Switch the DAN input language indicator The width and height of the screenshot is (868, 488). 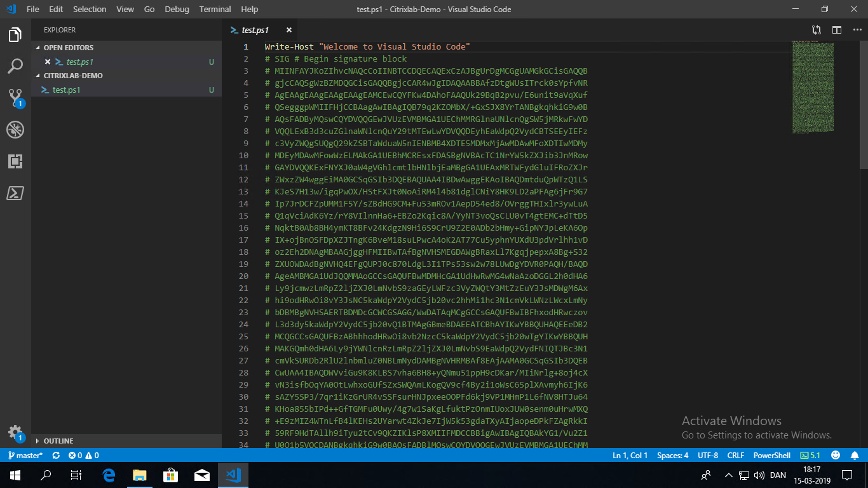[x=778, y=475]
